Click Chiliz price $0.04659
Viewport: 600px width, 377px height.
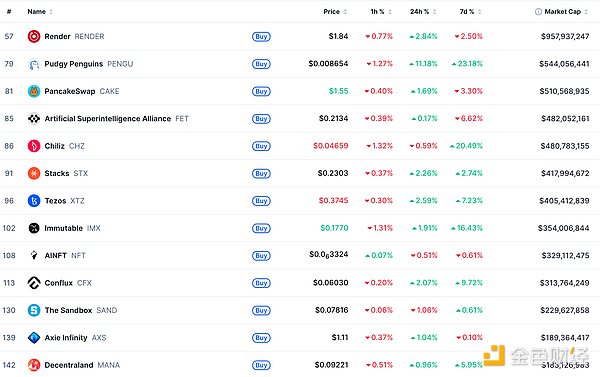[x=331, y=146]
